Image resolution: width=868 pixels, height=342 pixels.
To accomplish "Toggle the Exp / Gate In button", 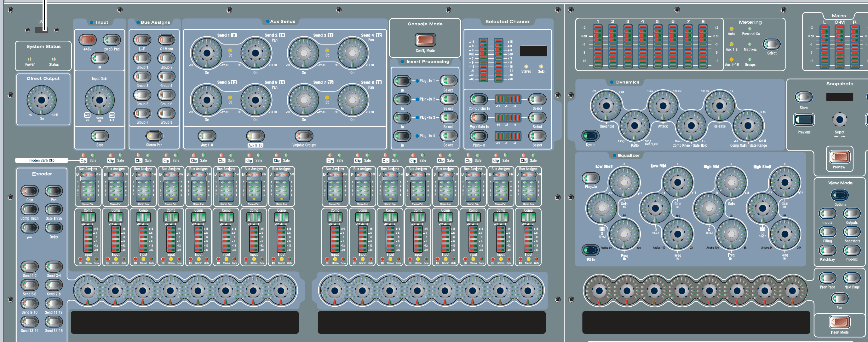I will pos(479,118).
